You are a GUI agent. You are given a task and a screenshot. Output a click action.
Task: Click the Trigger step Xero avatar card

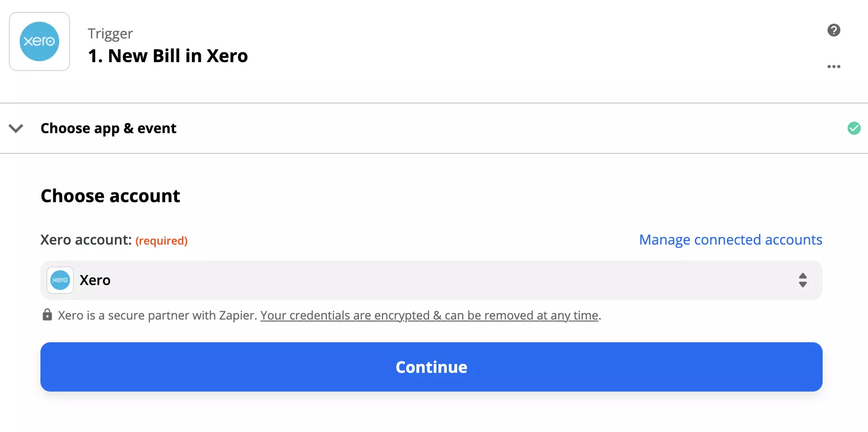pyautogui.click(x=39, y=41)
